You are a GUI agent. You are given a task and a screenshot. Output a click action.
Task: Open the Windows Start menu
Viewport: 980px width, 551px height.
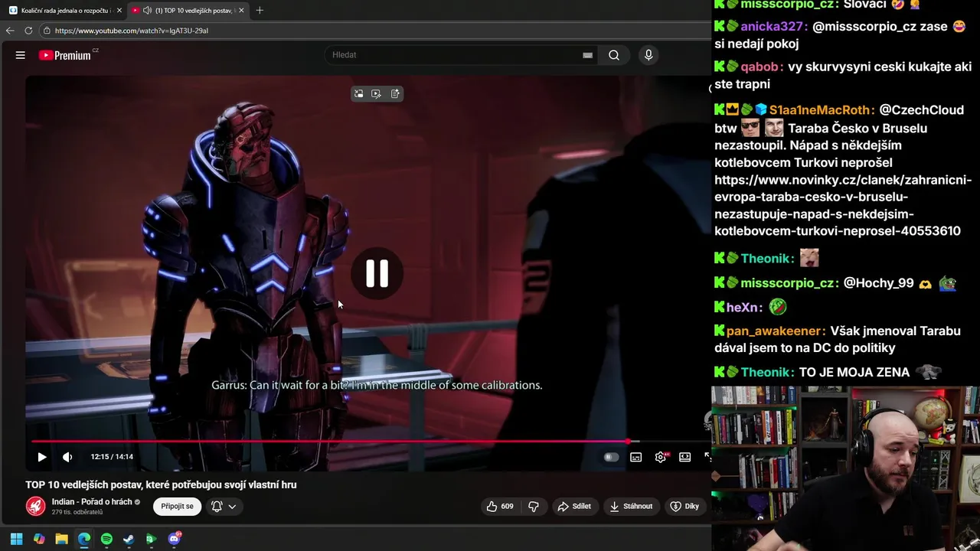(16, 539)
